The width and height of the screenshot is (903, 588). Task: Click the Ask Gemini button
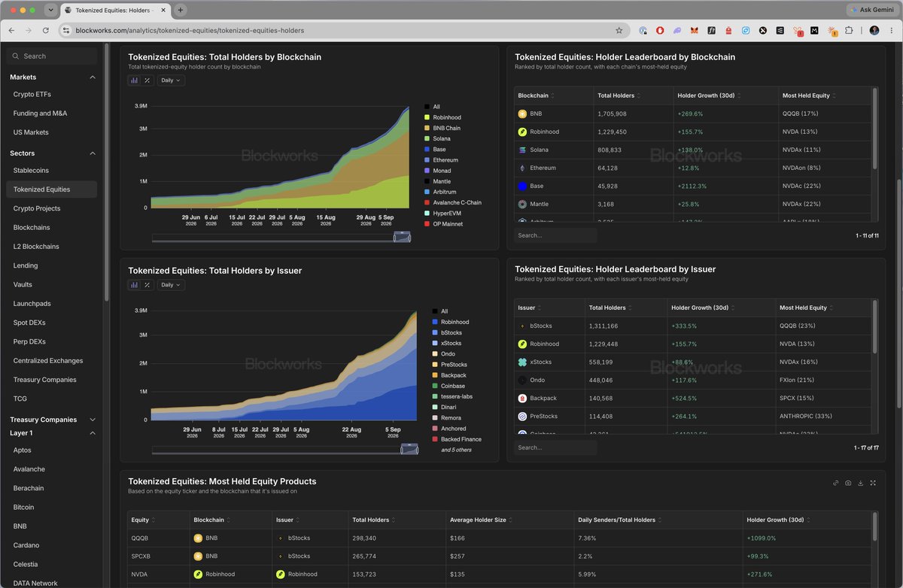(871, 10)
